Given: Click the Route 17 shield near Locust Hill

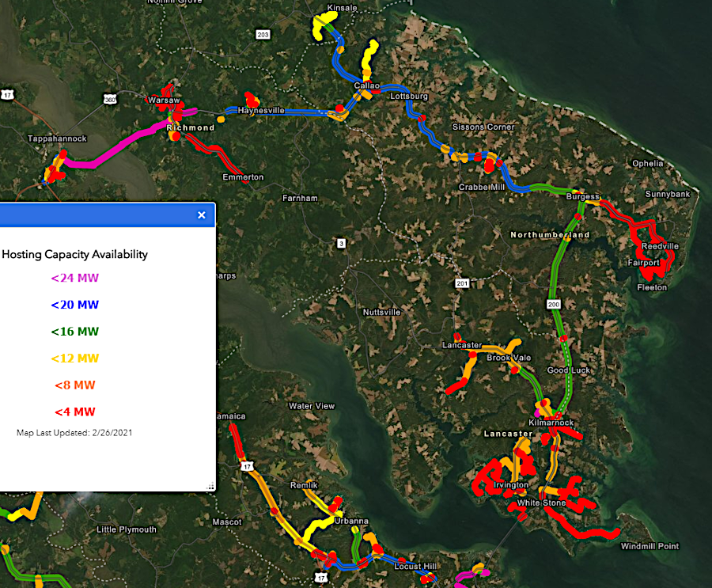Looking at the screenshot, I should (322, 579).
